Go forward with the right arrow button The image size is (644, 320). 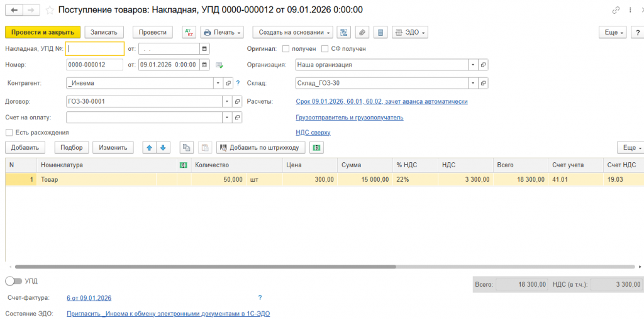pos(31,10)
